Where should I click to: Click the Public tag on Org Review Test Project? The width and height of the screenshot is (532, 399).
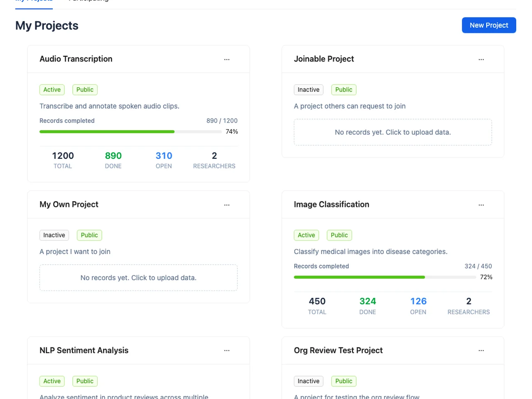pyautogui.click(x=344, y=381)
